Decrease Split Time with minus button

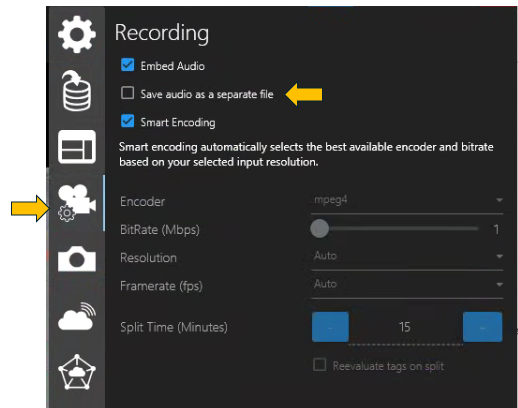click(330, 327)
